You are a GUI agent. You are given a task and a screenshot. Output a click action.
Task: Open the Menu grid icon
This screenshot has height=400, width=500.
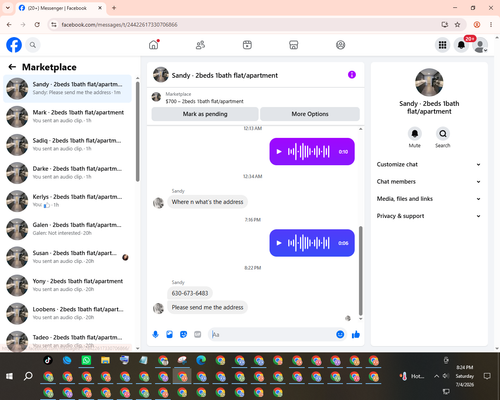click(442, 45)
